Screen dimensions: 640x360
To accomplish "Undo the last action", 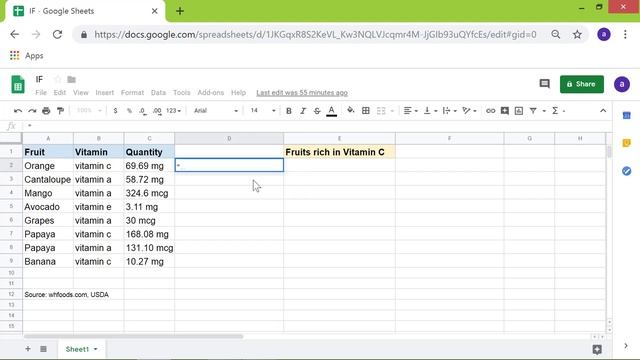I will (x=18, y=111).
